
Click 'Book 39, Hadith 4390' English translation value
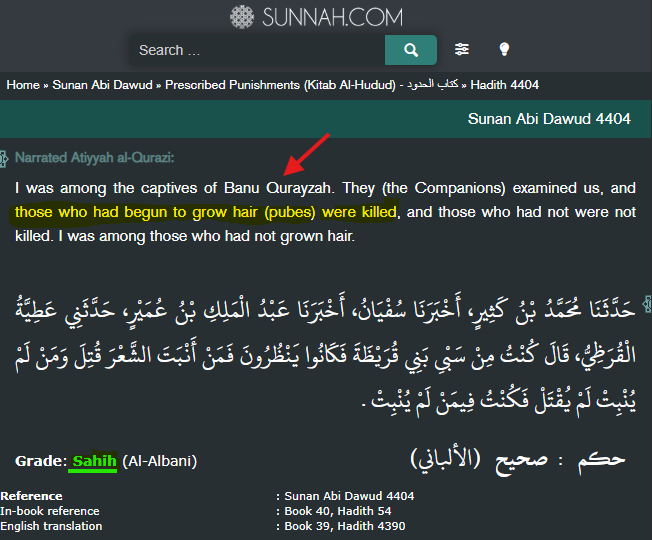tap(344, 526)
